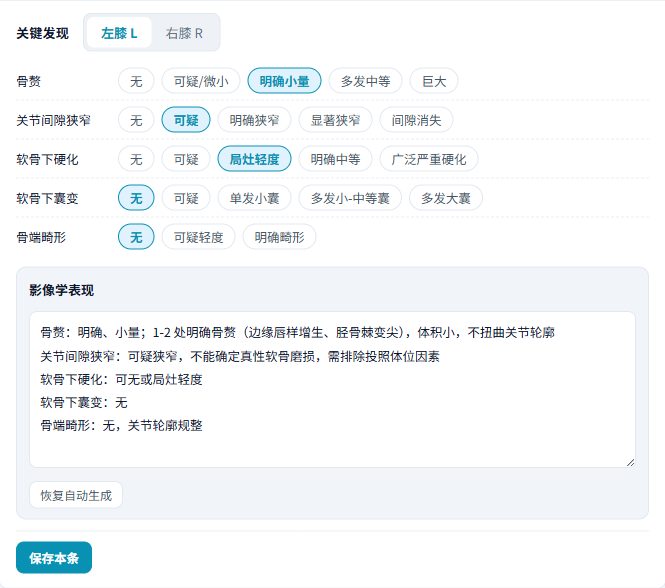665x588 pixels.
Task: Choose the 多发大囊 option
Action: [x=446, y=198]
